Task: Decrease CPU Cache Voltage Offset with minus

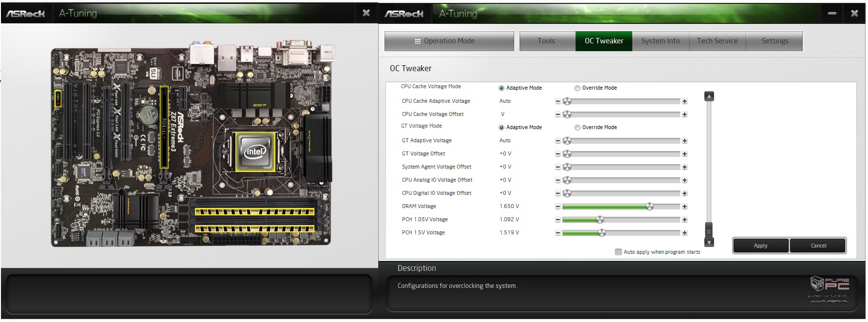Action: [558, 114]
